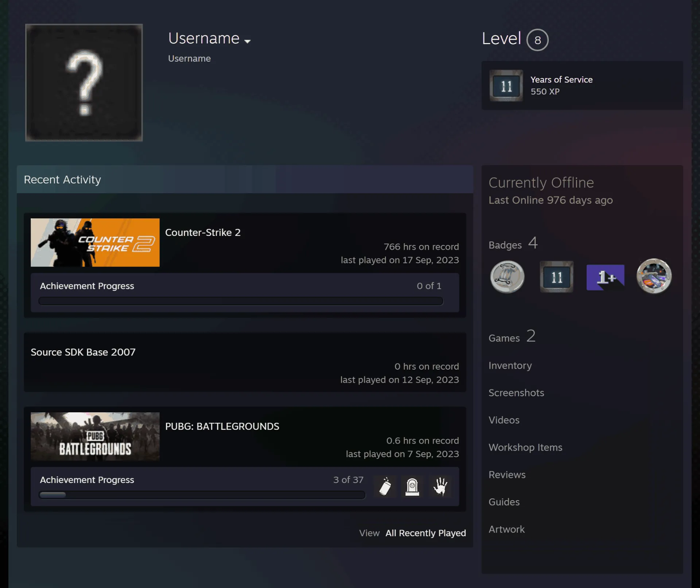700x588 pixels.
Task: Click the Level 8 circle badge
Action: [537, 40]
